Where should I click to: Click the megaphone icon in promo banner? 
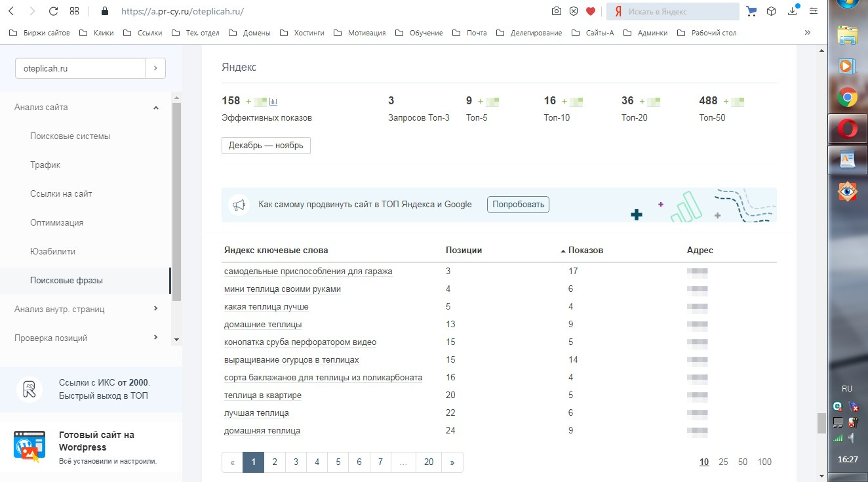(239, 205)
